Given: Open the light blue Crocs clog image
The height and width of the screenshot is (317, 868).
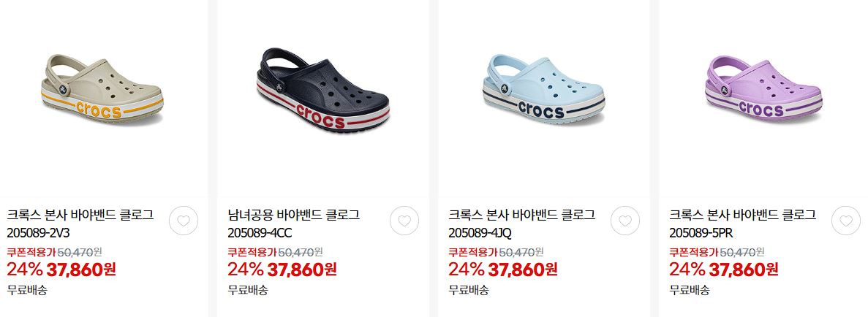Looking at the screenshot, I should click(x=544, y=90).
